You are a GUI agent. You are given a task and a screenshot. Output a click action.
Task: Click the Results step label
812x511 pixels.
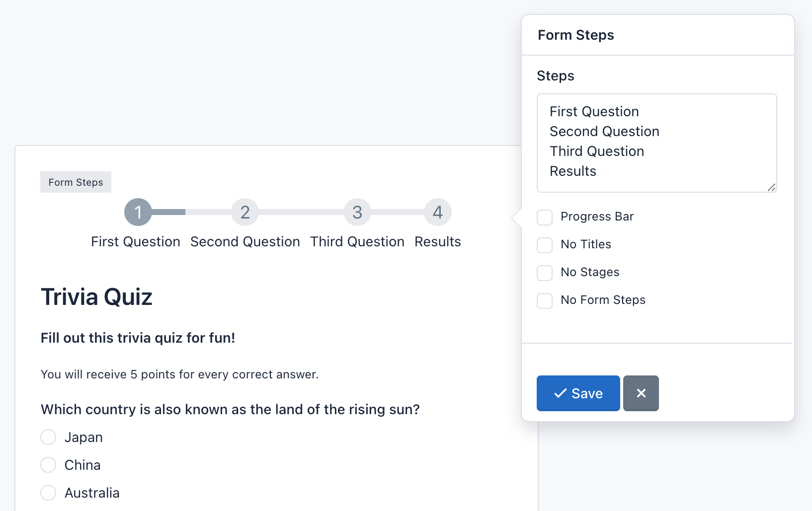coord(437,241)
